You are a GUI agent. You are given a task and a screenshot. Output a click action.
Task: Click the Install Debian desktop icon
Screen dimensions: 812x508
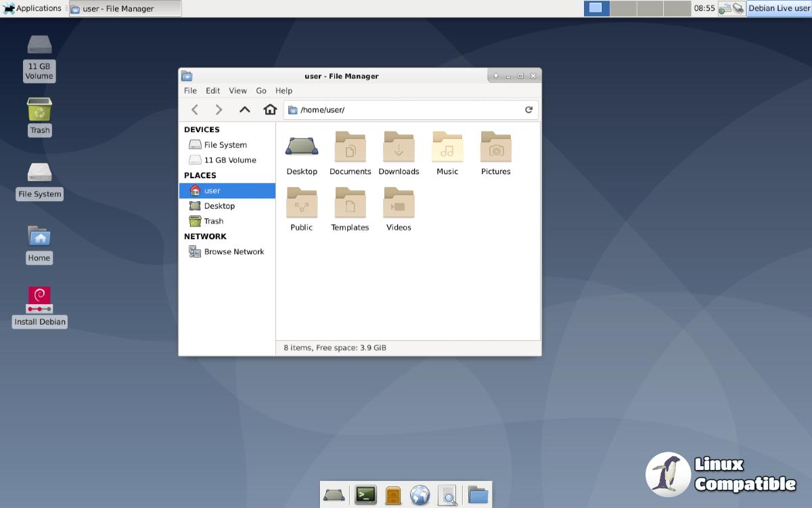(39, 299)
